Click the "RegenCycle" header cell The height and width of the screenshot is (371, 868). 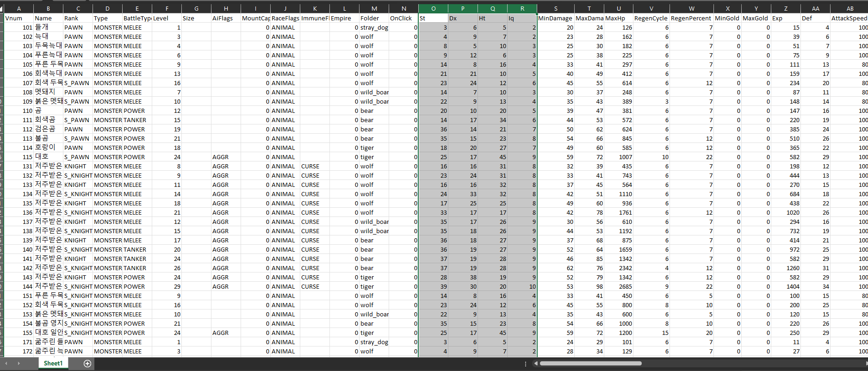(651, 19)
